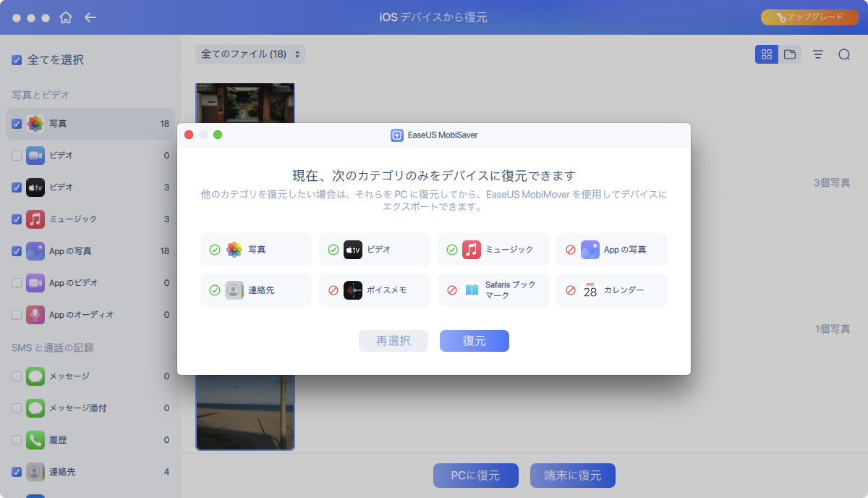Click the Home icon in title bar
This screenshot has height=498, width=868.
[x=66, y=17]
